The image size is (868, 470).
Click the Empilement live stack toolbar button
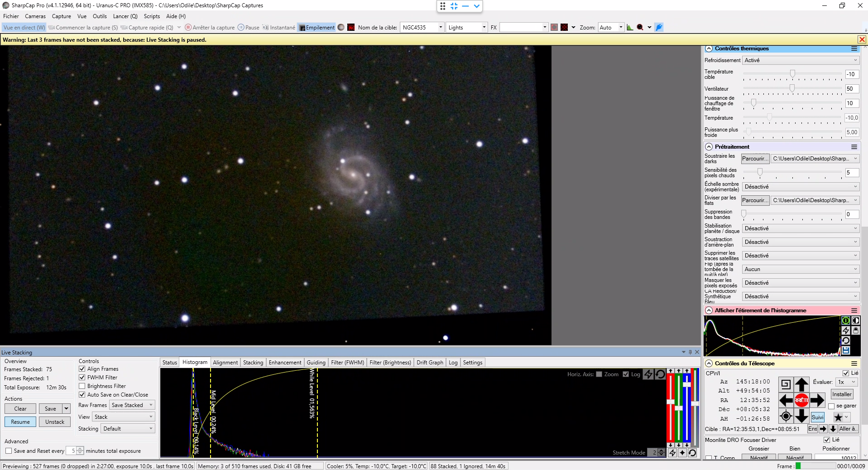click(317, 28)
